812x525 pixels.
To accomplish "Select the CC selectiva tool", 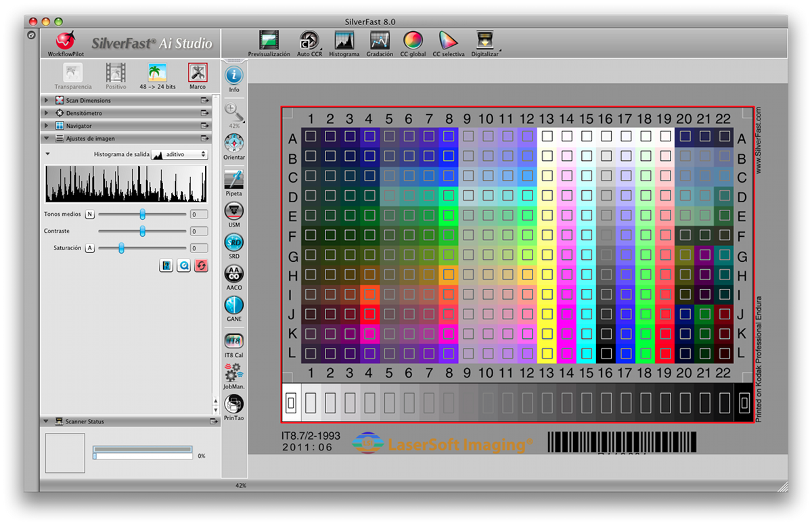I will [x=448, y=41].
